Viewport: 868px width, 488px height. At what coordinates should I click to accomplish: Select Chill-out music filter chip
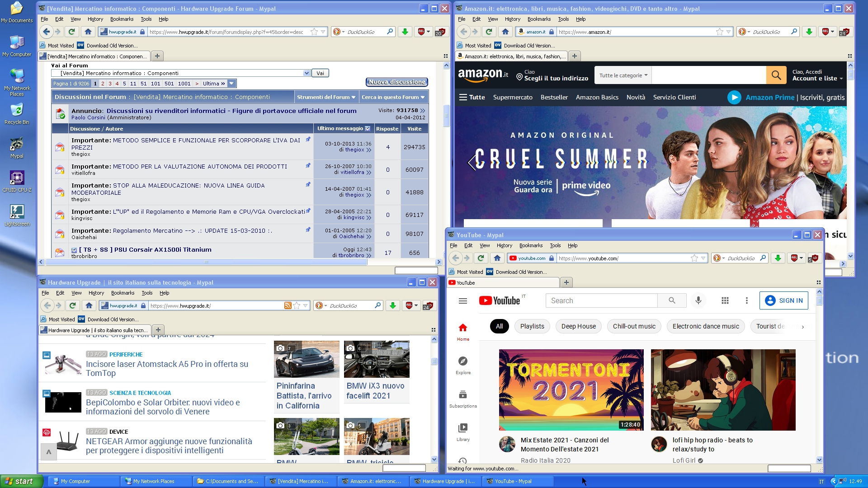click(634, 326)
